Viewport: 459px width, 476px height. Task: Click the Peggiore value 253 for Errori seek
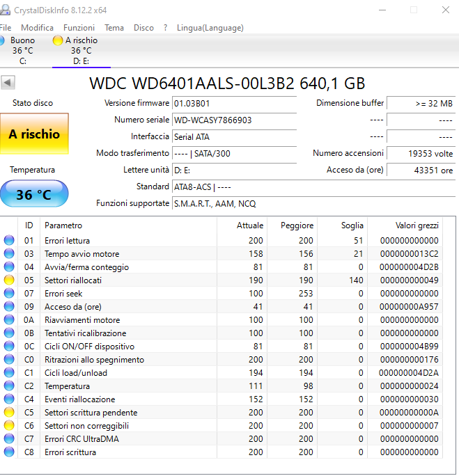306,293
